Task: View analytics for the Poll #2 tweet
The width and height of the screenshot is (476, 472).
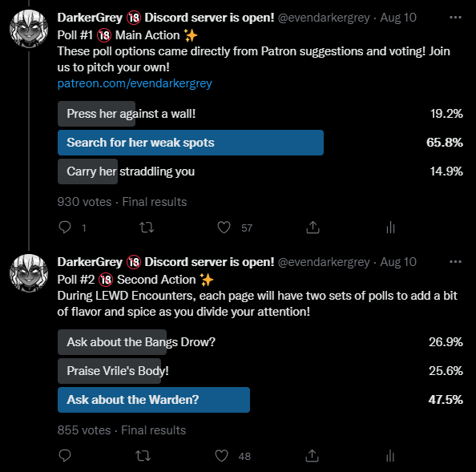Action: tap(390, 456)
